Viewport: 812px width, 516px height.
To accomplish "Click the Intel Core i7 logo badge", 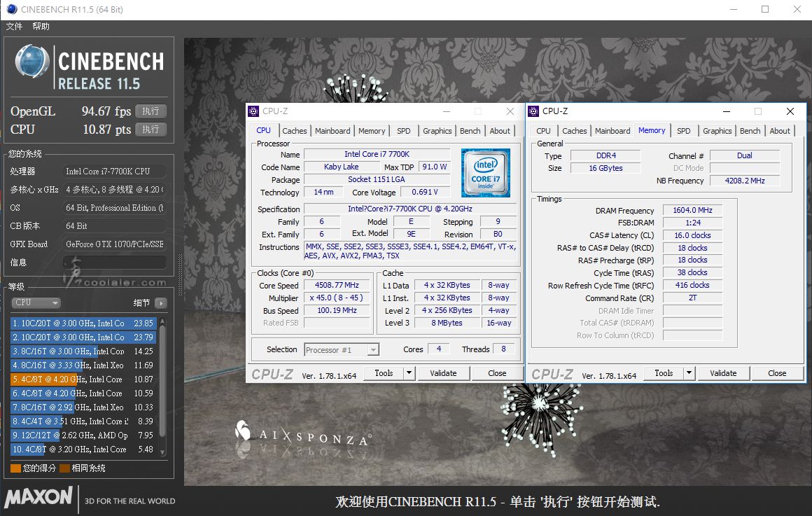I will [485, 173].
